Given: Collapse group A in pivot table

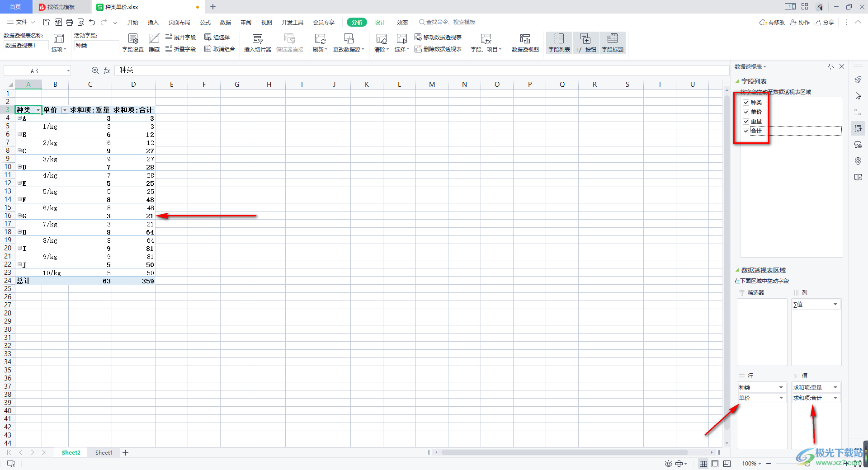Looking at the screenshot, I should (x=19, y=118).
